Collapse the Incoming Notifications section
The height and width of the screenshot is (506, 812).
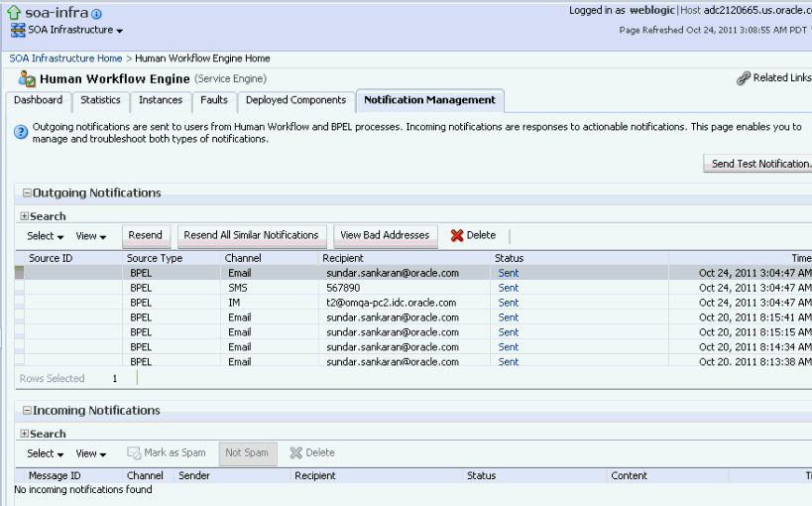pos(27,410)
